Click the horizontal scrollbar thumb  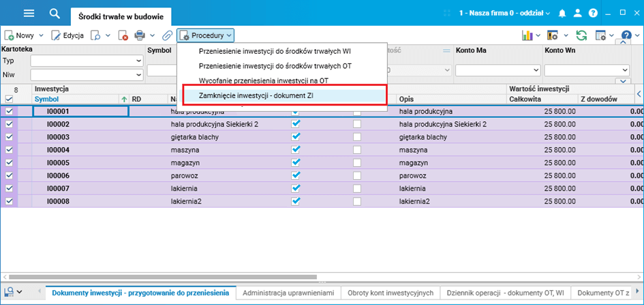163,277
